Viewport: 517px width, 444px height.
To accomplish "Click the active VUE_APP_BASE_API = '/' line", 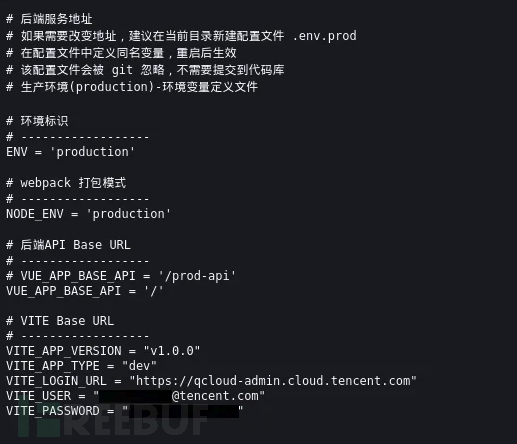I will click(85, 291).
